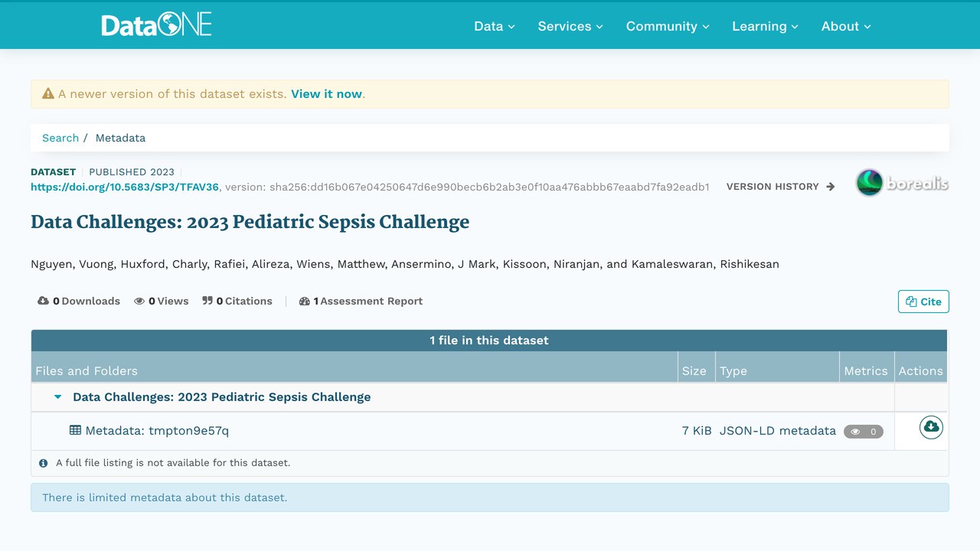Expand the Learning dropdown menu
Viewport: 980px width, 551px height.
click(x=765, y=26)
